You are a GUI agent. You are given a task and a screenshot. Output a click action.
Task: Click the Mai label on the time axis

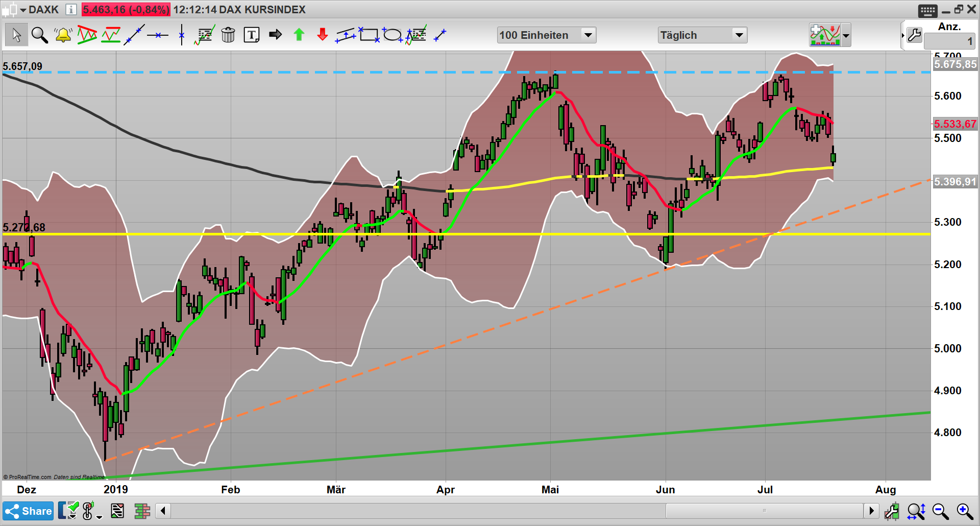[550, 489]
